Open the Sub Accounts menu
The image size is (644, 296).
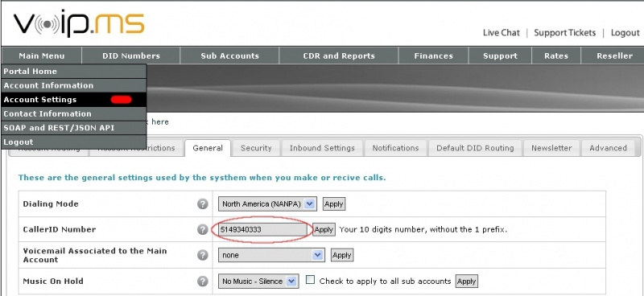click(229, 55)
